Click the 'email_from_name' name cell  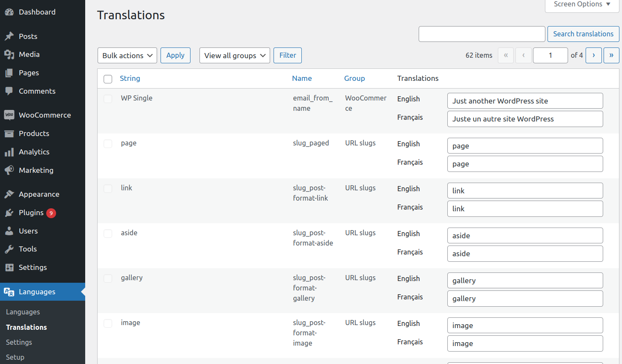click(x=313, y=103)
